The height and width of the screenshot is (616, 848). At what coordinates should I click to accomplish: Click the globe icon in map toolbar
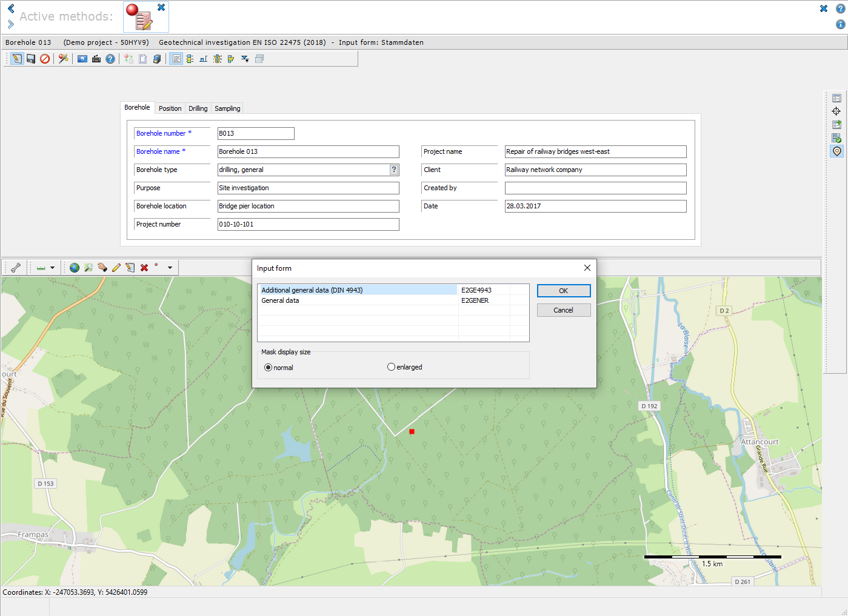pyautogui.click(x=75, y=267)
